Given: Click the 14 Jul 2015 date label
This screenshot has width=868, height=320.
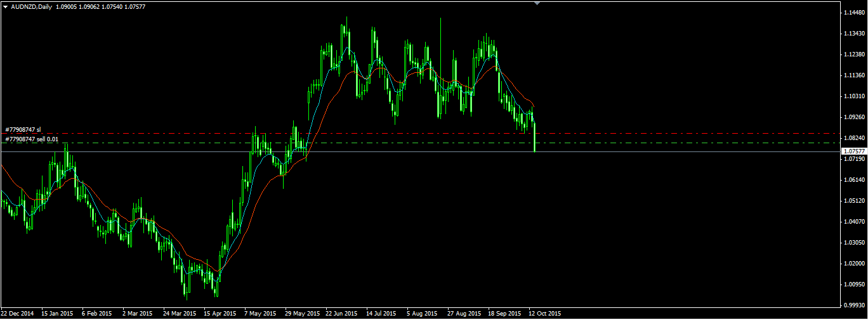Looking at the screenshot, I should point(382,314).
